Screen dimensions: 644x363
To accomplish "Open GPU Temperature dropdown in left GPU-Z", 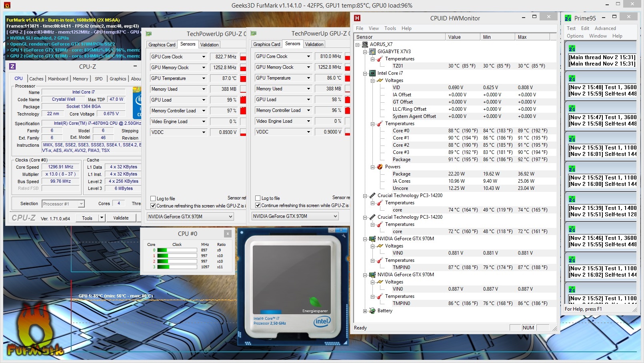I will click(x=204, y=78).
